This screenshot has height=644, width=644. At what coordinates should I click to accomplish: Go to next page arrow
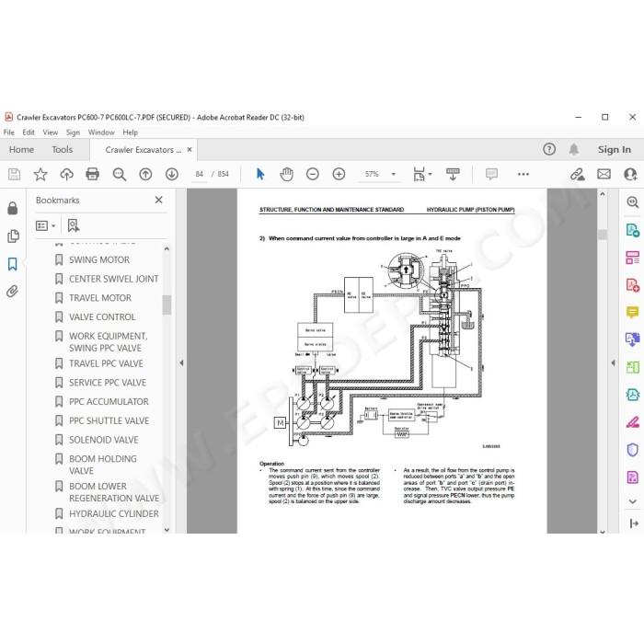[x=172, y=174]
